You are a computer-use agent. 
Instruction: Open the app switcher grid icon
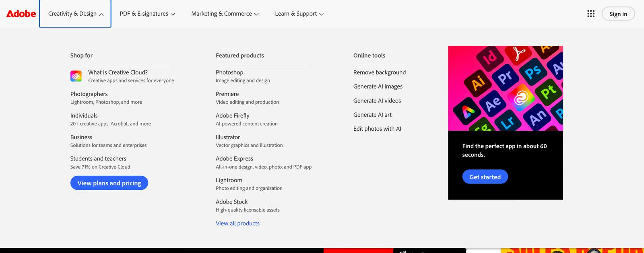pyautogui.click(x=591, y=14)
